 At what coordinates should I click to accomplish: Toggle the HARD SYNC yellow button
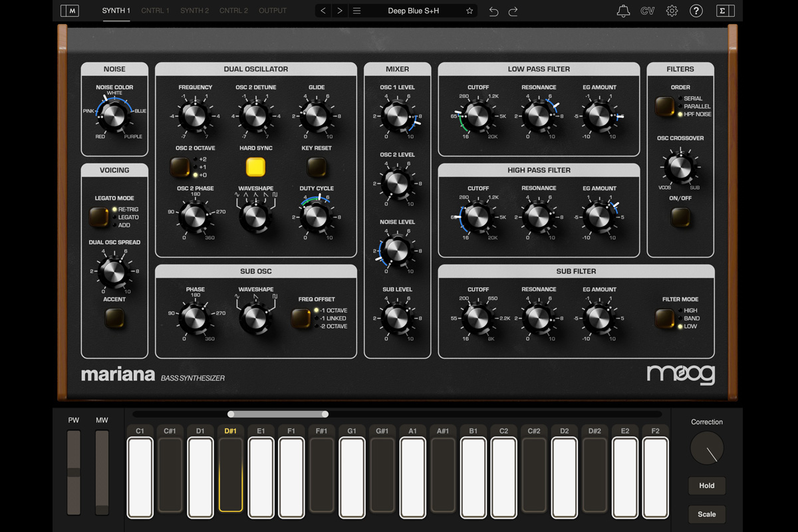coord(255,167)
